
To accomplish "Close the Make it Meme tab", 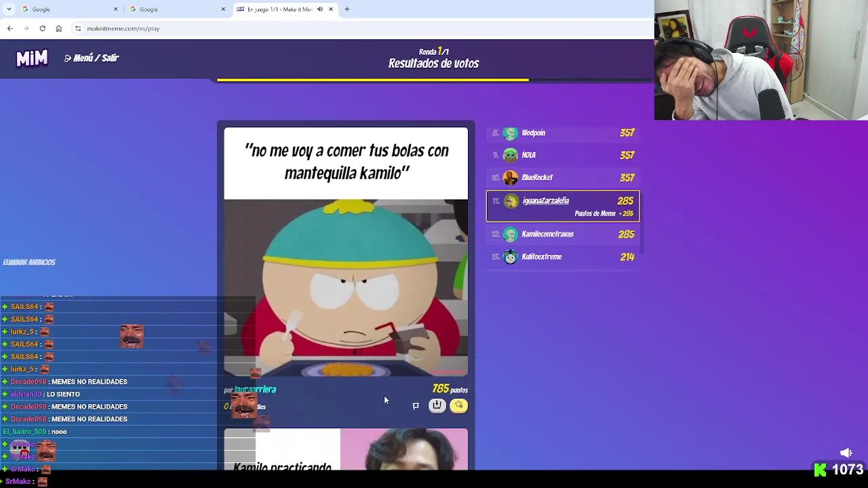I will (331, 9).
